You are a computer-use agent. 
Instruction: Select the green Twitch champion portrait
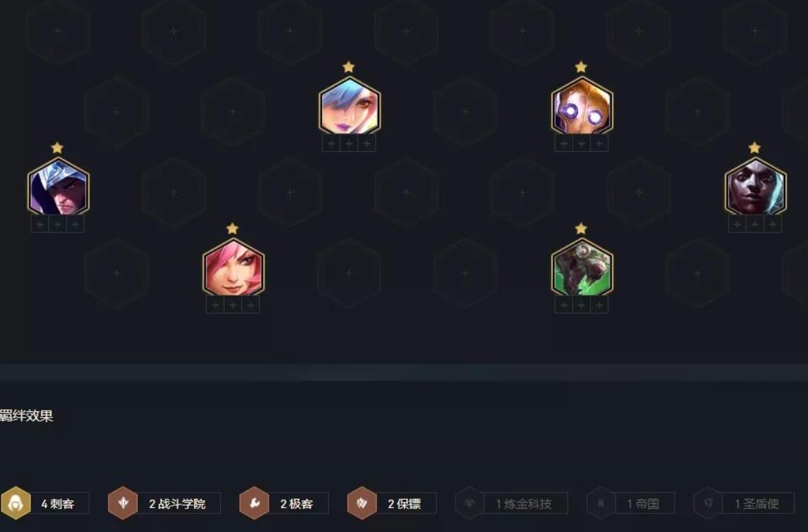(581, 267)
